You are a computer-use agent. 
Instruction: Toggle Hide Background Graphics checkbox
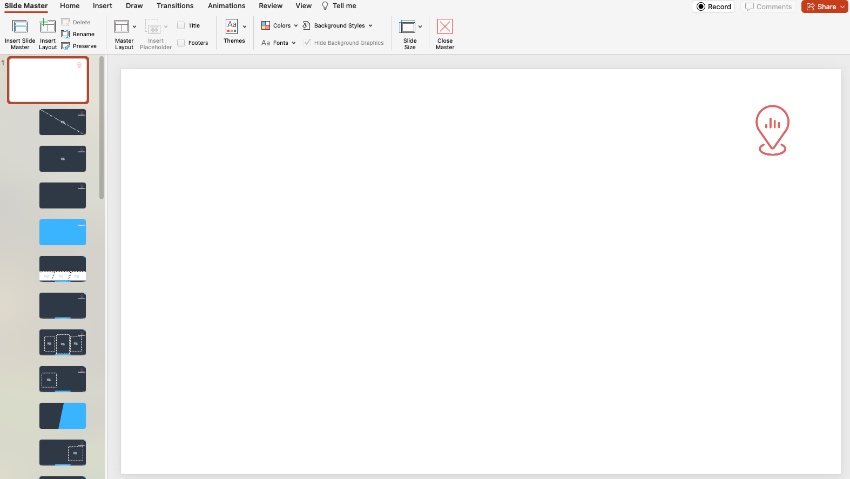coord(307,43)
